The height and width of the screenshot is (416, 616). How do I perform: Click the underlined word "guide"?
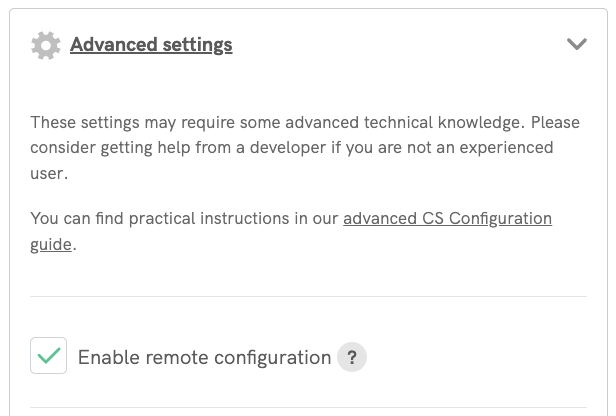pyautogui.click(x=51, y=243)
